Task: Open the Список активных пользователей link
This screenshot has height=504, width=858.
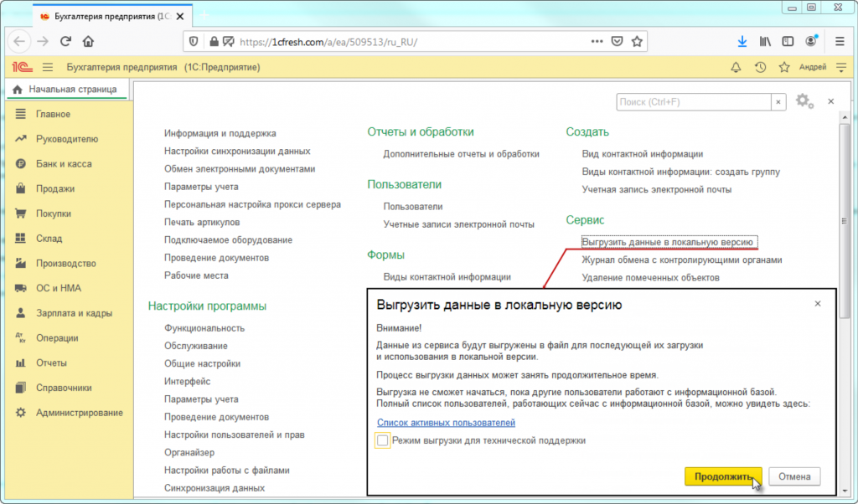Action: point(446,423)
